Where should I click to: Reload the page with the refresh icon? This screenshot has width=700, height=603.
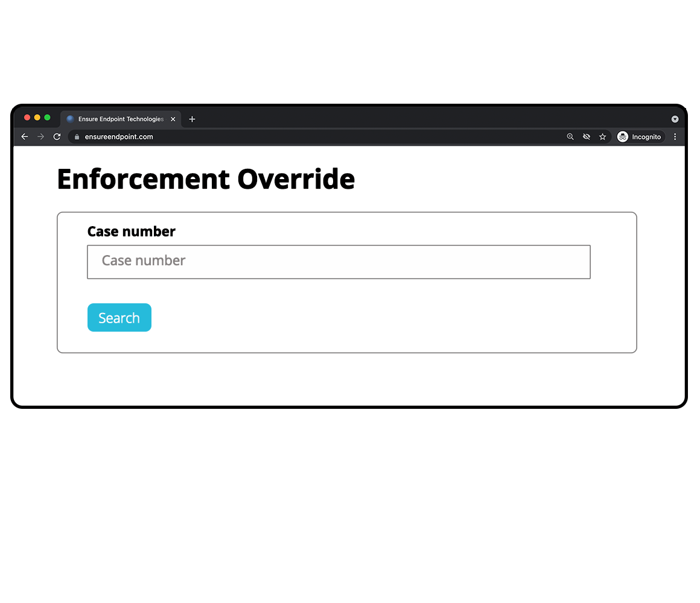tap(57, 136)
